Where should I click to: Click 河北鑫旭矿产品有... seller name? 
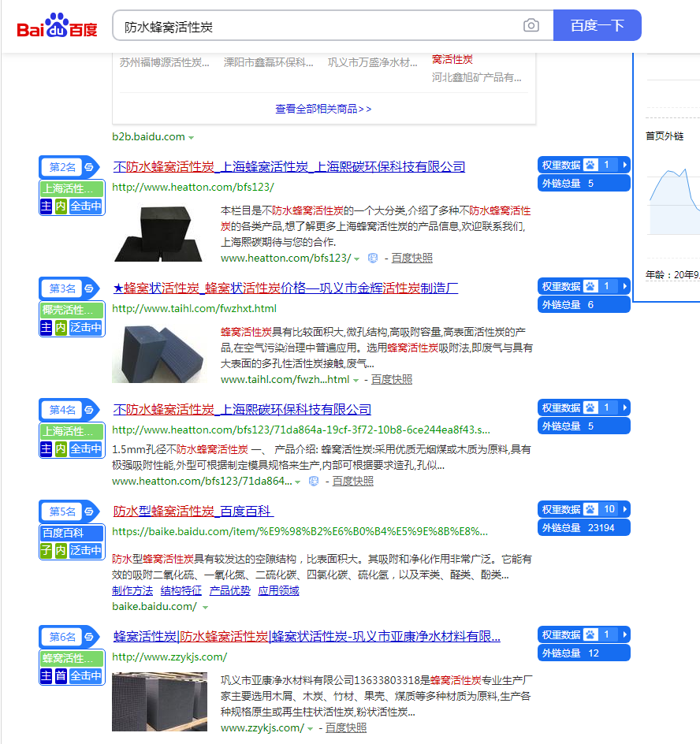click(476, 77)
